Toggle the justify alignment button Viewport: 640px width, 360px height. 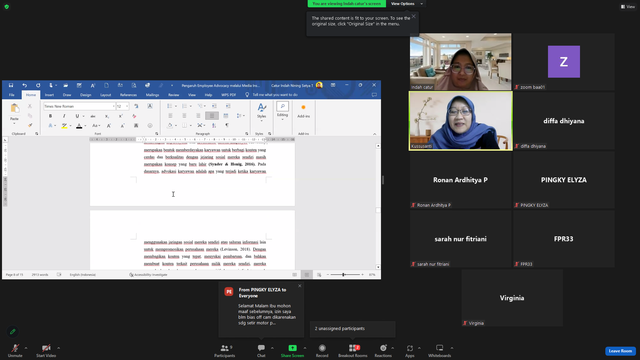click(x=212, y=116)
